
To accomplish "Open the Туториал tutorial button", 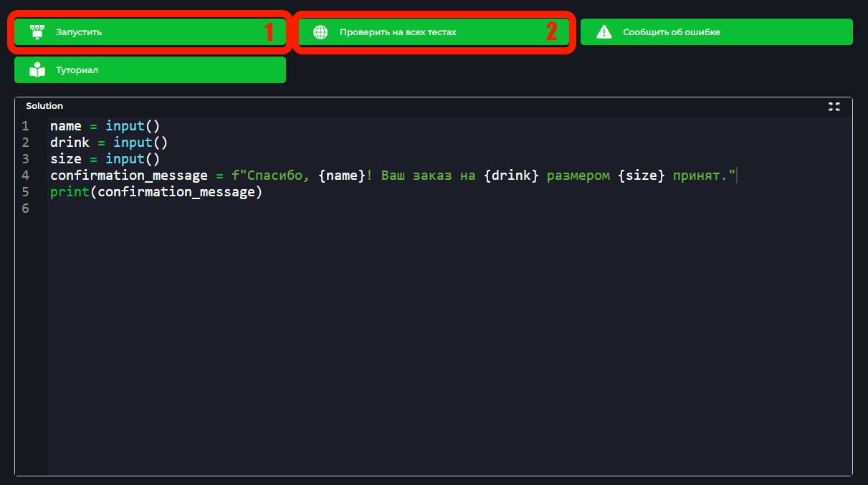I will [150, 70].
